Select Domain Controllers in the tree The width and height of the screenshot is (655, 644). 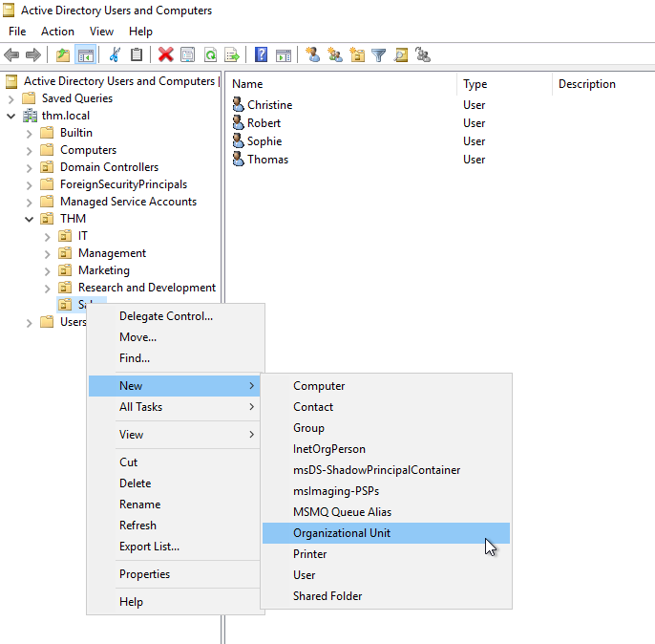coord(110,167)
